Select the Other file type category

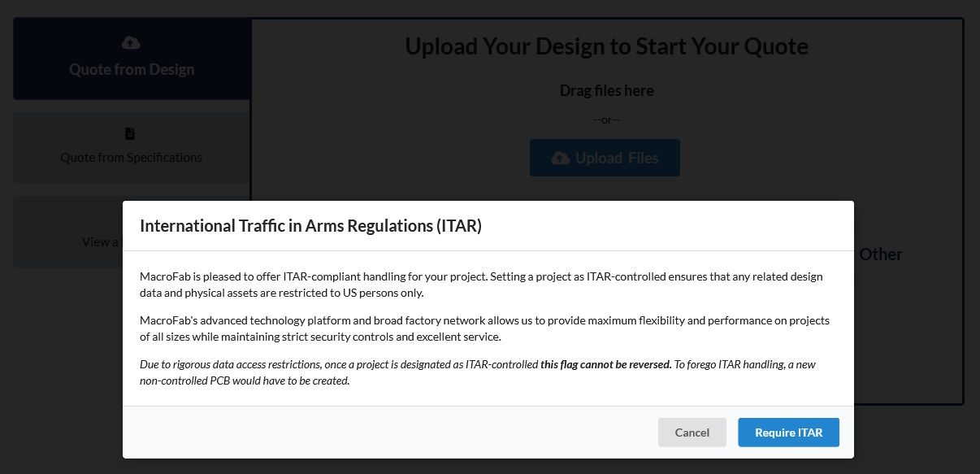point(882,254)
